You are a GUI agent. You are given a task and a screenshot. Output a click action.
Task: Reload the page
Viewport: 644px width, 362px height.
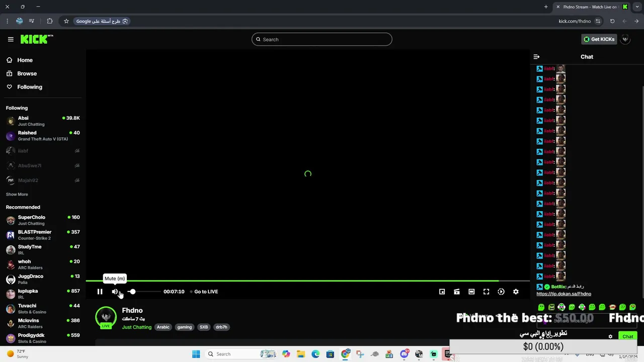point(612,21)
